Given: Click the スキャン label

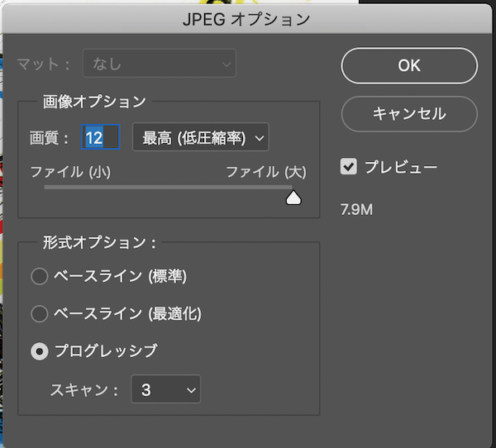Looking at the screenshot, I should (84, 390).
